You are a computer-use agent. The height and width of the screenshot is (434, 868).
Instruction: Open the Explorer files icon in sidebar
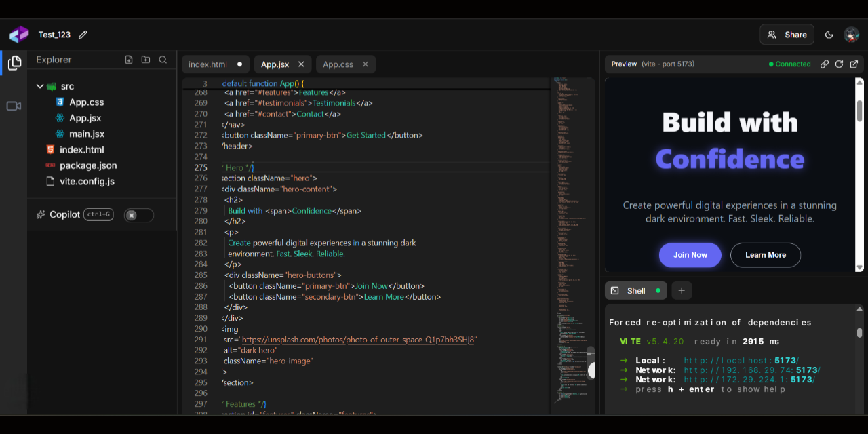click(14, 64)
